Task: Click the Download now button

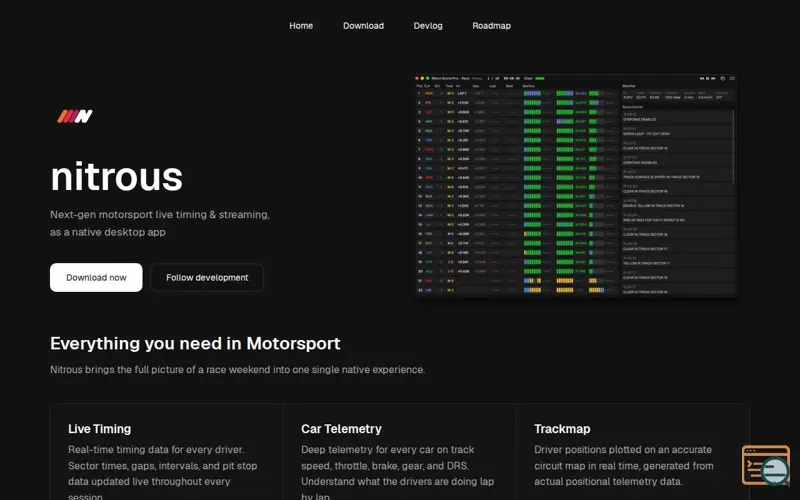Action: [96, 278]
